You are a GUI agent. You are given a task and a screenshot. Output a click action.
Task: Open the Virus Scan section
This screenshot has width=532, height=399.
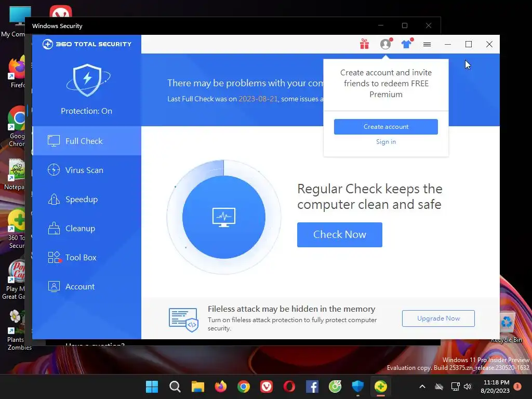point(87,170)
